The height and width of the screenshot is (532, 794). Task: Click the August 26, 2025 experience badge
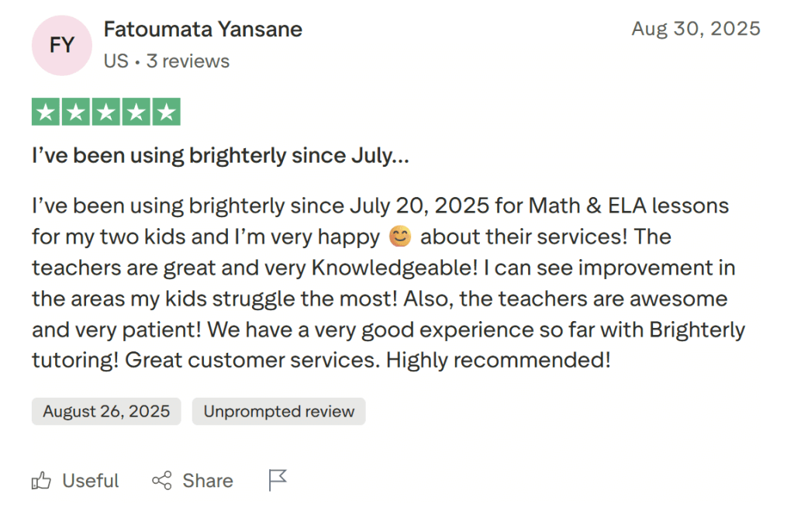point(106,411)
